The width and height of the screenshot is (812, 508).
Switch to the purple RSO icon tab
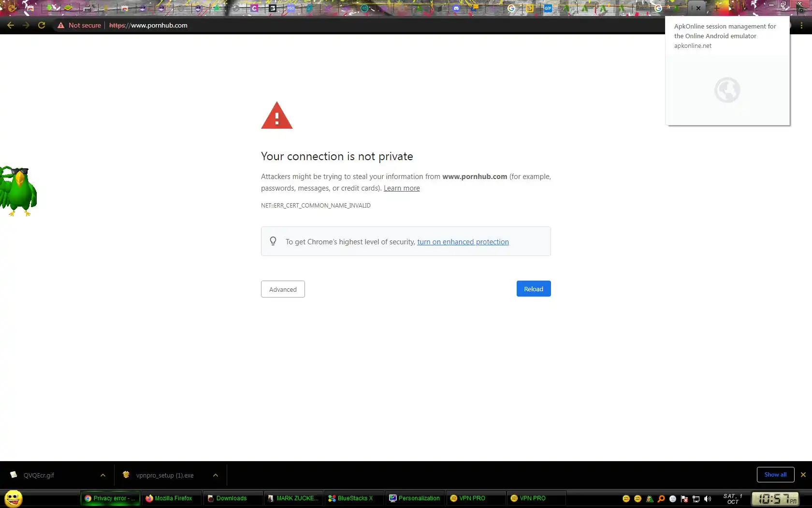[x=291, y=8]
